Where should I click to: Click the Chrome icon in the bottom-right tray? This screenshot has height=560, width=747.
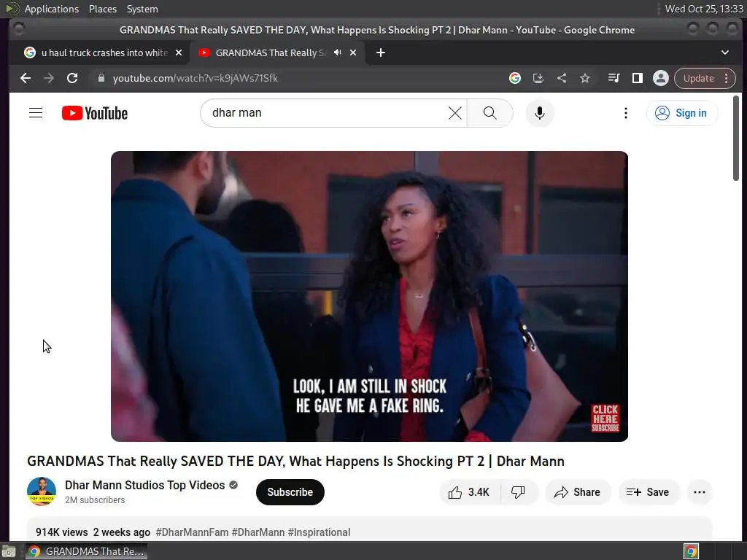[x=692, y=551]
